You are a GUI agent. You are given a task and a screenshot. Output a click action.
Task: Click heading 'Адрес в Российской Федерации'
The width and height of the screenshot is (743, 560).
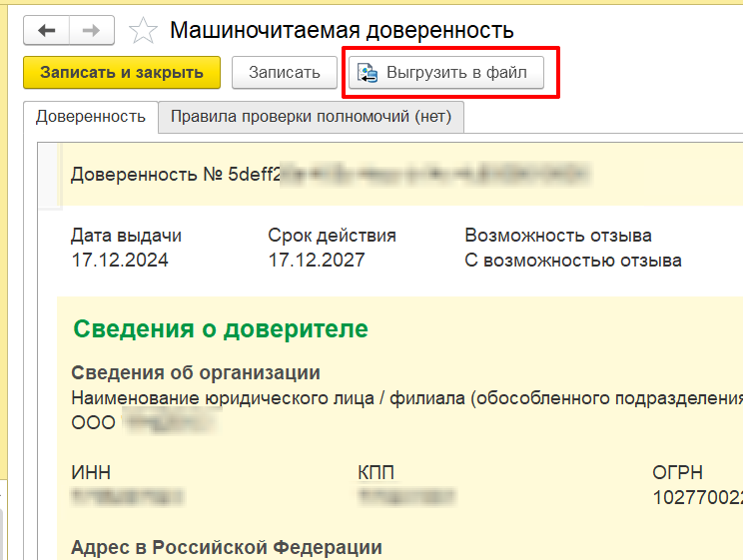point(227,548)
